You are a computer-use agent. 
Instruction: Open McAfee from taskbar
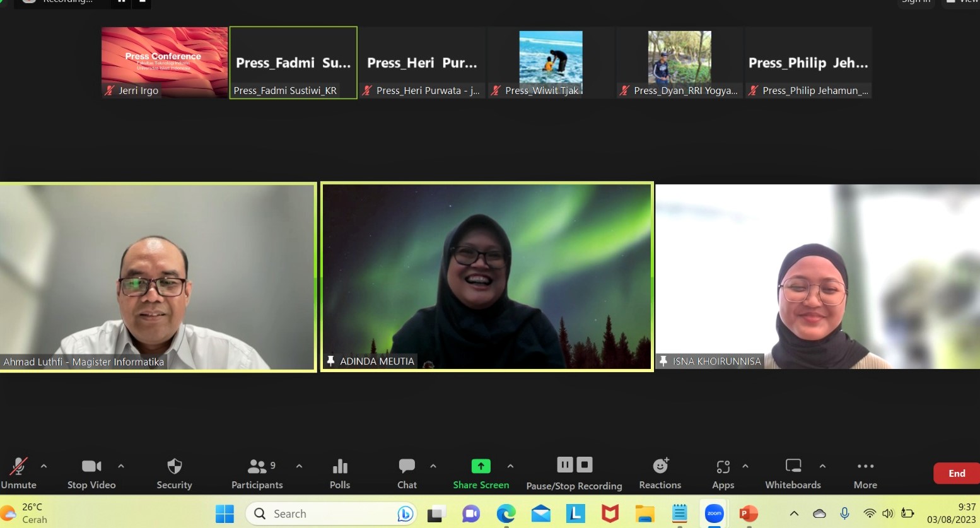(610, 513)
